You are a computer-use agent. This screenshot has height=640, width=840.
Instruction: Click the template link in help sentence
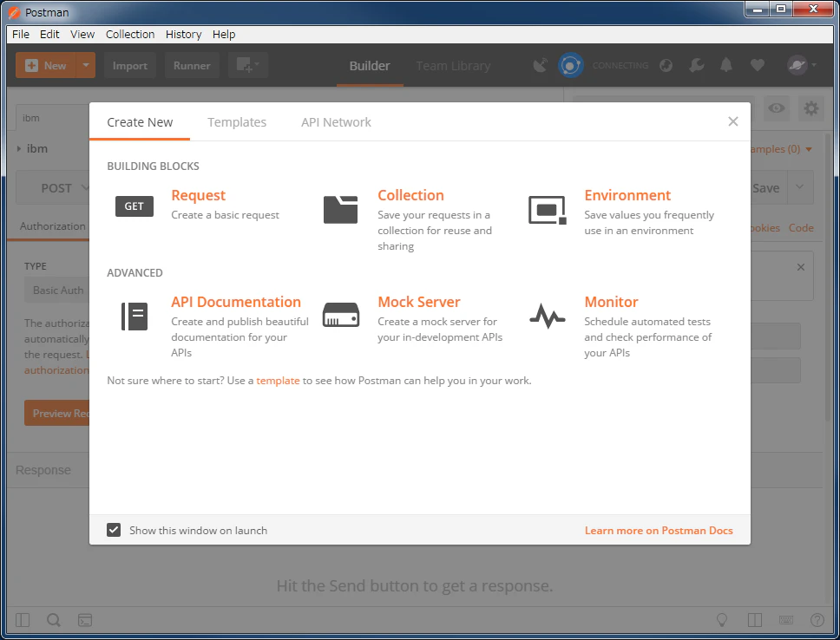click(278, 380)
